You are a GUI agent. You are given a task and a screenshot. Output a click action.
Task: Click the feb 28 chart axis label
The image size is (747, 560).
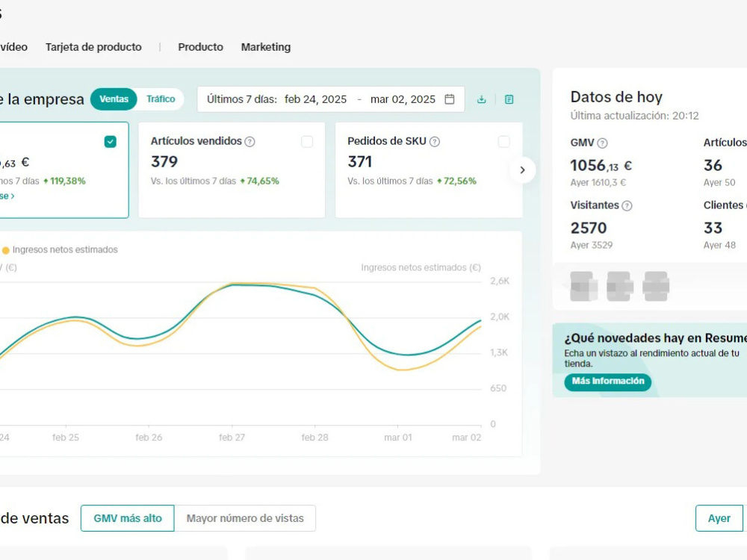(315, 437)
